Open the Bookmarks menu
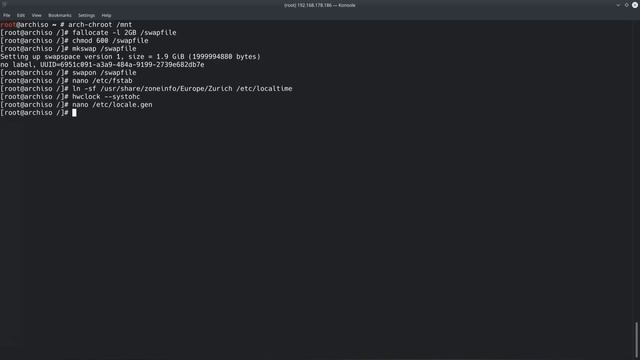The image size is (640, 360). click(x=60, y=16)
